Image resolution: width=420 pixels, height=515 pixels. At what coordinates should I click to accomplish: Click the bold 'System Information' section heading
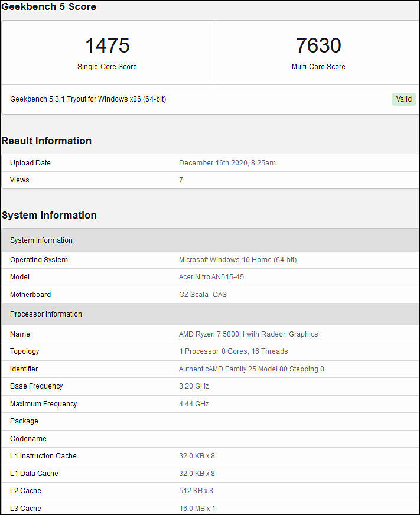(49, 215)
